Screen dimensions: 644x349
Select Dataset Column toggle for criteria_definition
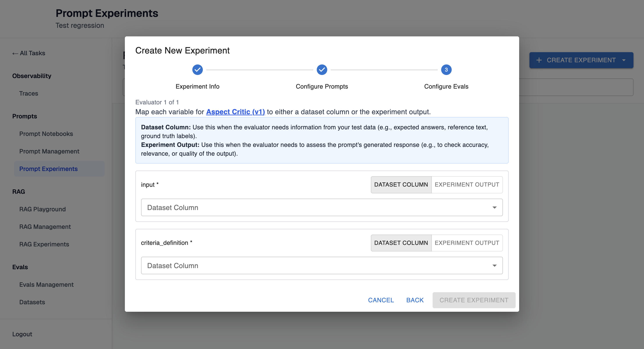click(x=401, y=243)
